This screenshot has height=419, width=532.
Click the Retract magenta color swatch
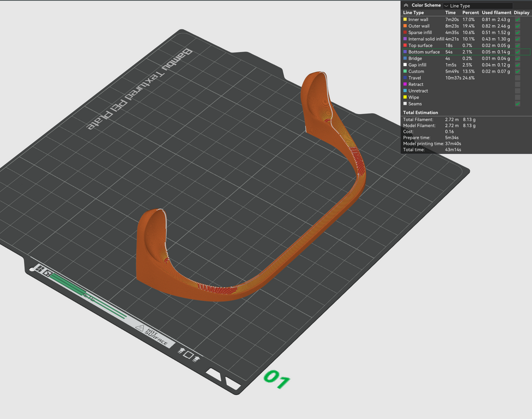(405, 84)
